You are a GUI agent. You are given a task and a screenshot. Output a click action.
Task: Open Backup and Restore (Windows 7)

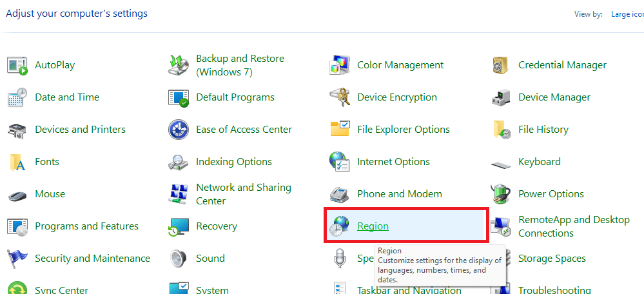pos(240,65)
